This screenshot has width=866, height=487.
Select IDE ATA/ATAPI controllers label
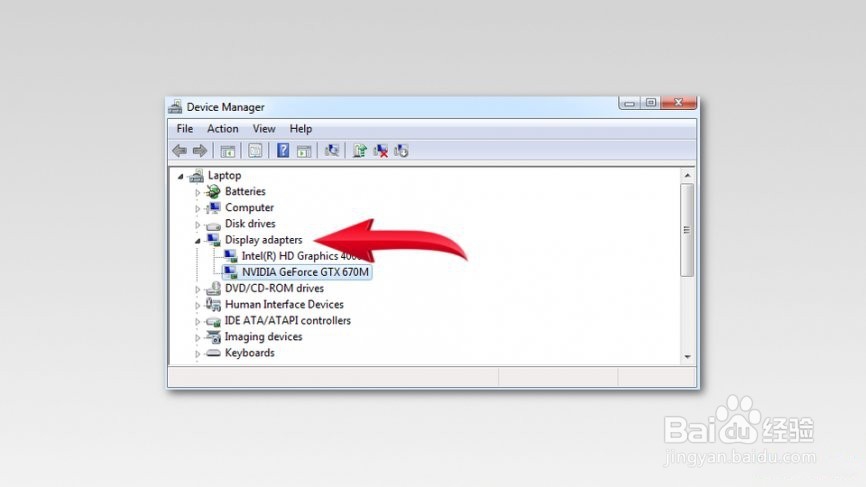point(287,321)
